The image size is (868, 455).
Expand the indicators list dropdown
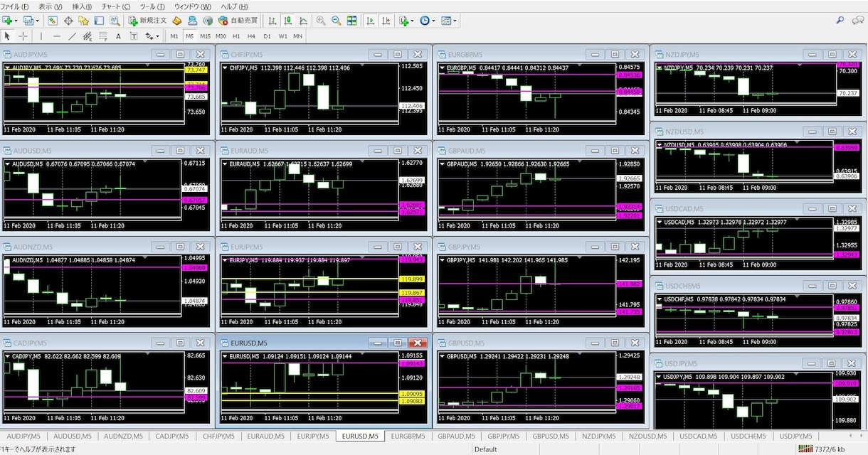coord(411,21)
